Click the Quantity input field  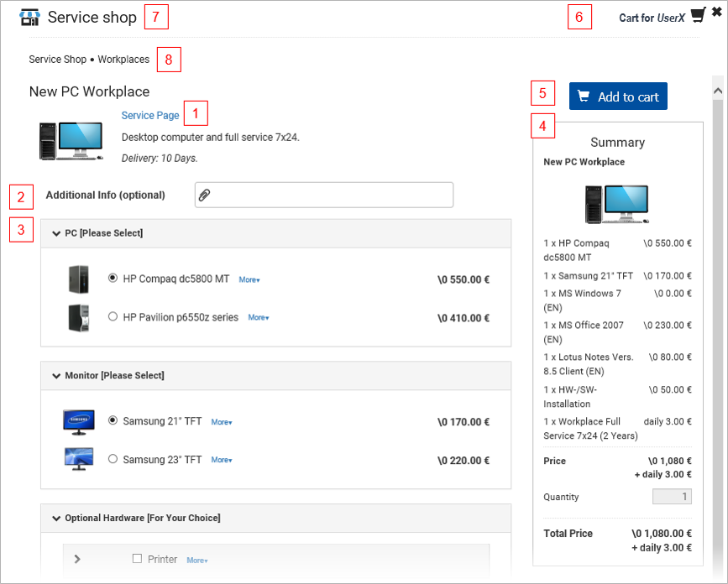(x=671, y=496)
